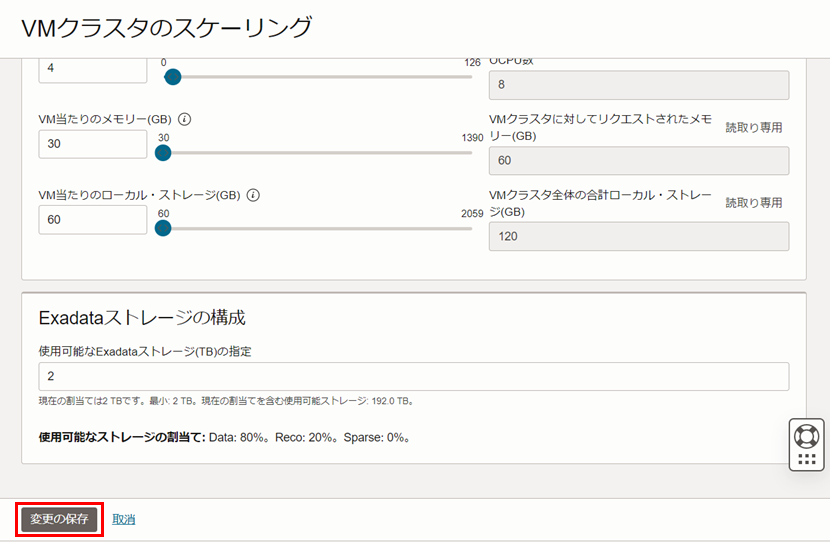The width and height of the screenshot is (830, 542).
Task: Click the info icon beside VM当たりのメモリー(GB)
Action: tap(185, 119)
